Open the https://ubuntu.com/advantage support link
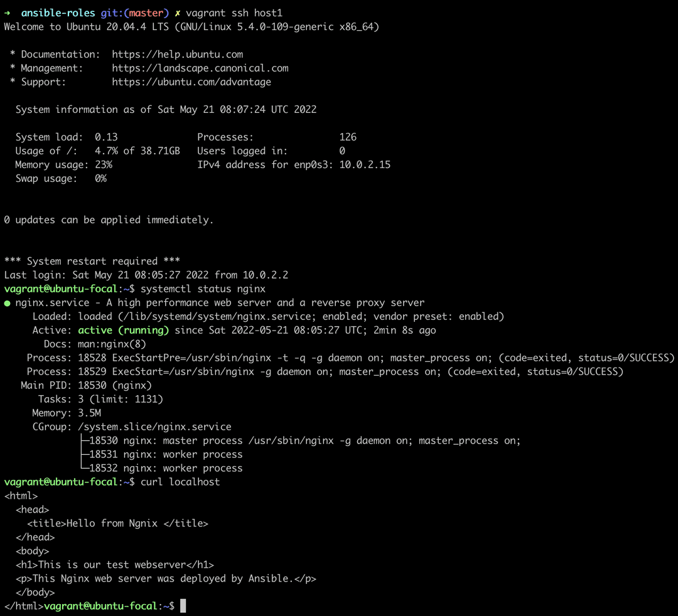678x616 pixels. pos(190,82)
